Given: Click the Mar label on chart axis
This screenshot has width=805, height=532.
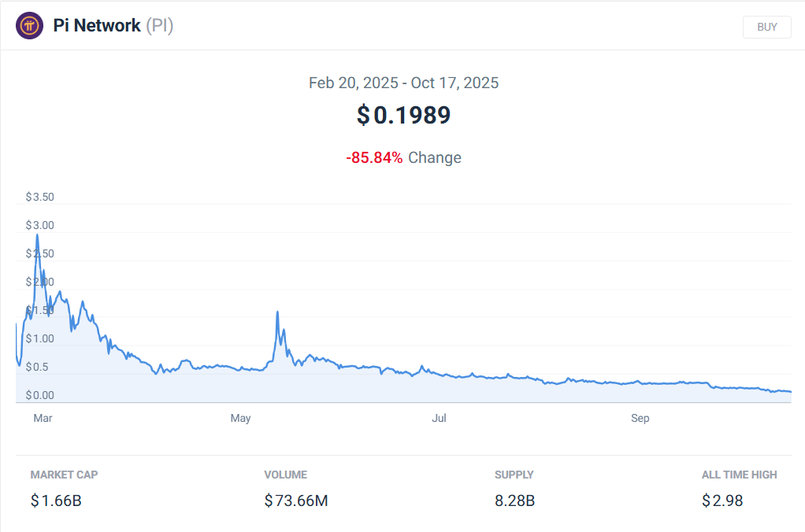Looking at the screenshot, I should pos(43,418).
